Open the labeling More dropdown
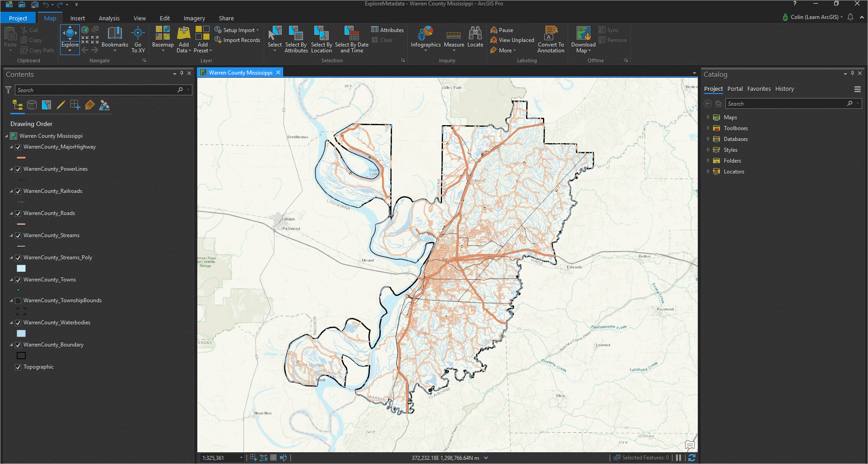 pos(503,50)
